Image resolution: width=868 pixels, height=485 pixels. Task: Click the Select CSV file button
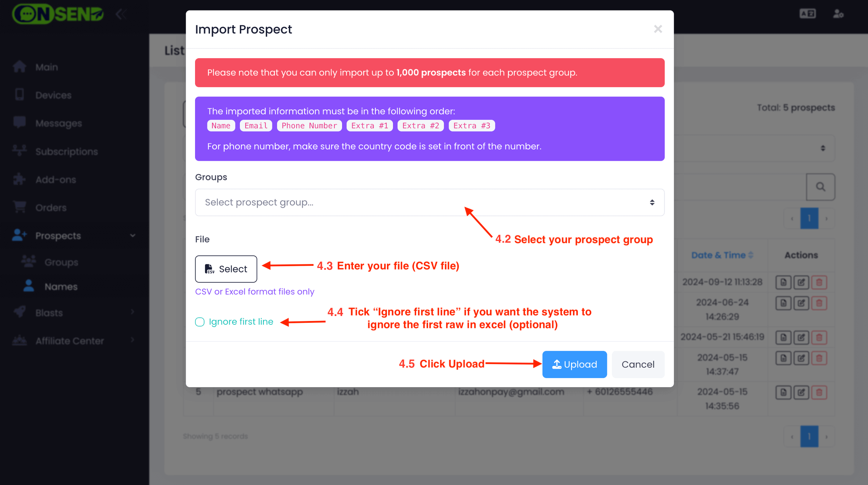226,269
